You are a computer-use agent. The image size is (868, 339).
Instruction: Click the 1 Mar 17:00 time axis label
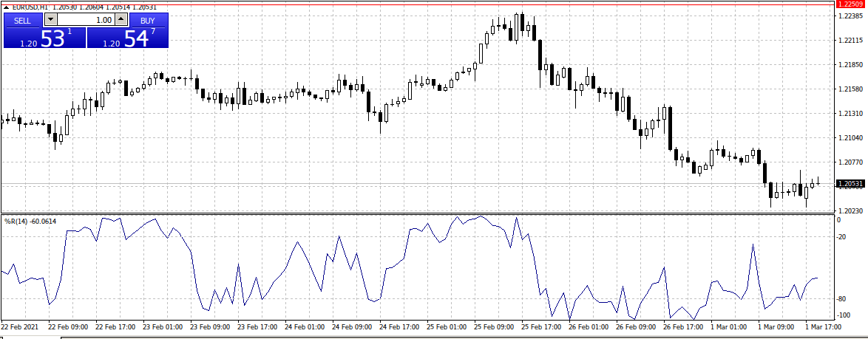(824, 326)
